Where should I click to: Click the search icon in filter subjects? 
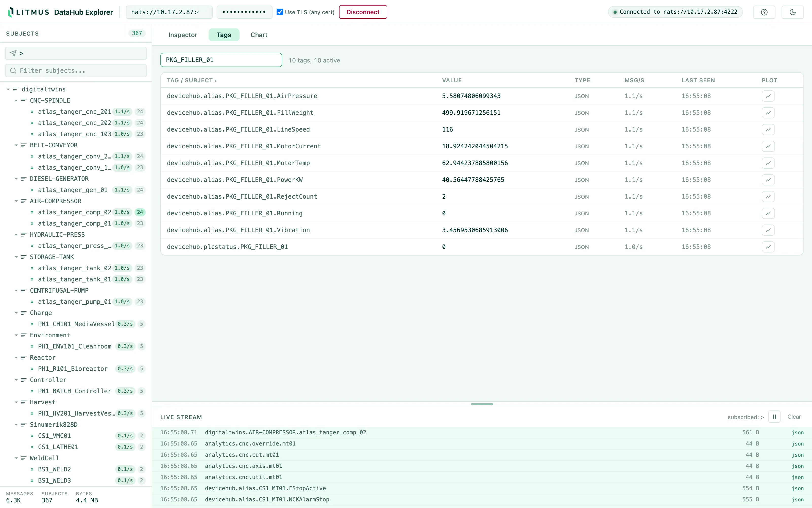(x=13, y=71)
